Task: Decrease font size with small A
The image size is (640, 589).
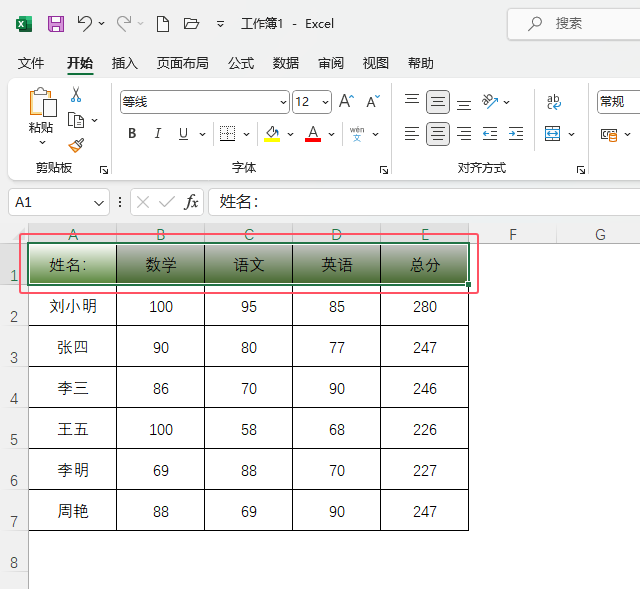Action: (373, 101)
